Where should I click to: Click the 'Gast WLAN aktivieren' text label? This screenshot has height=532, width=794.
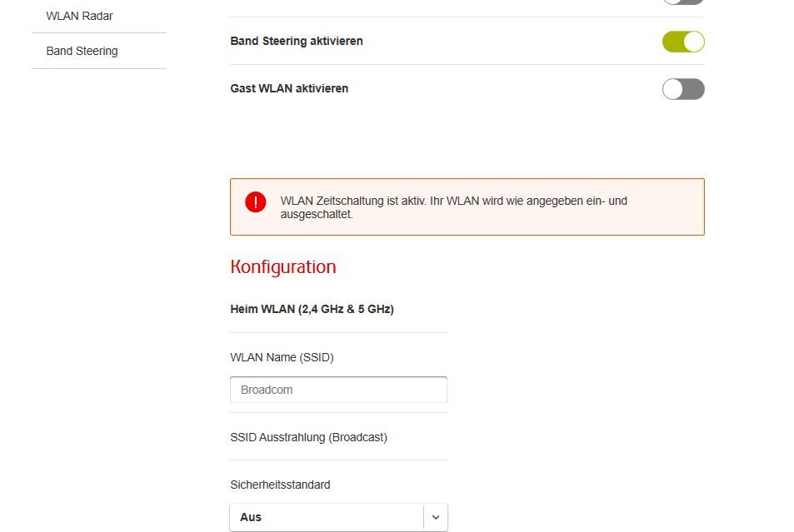[288, 87]
